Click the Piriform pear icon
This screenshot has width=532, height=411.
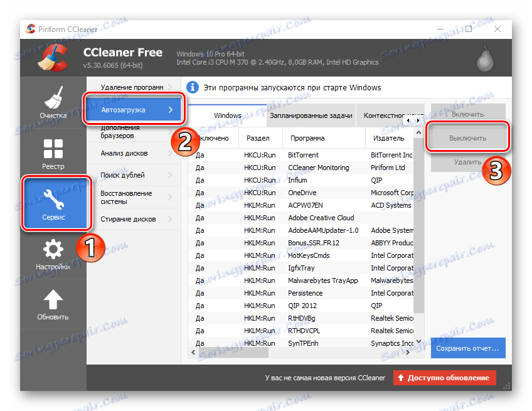pos(485,59)
